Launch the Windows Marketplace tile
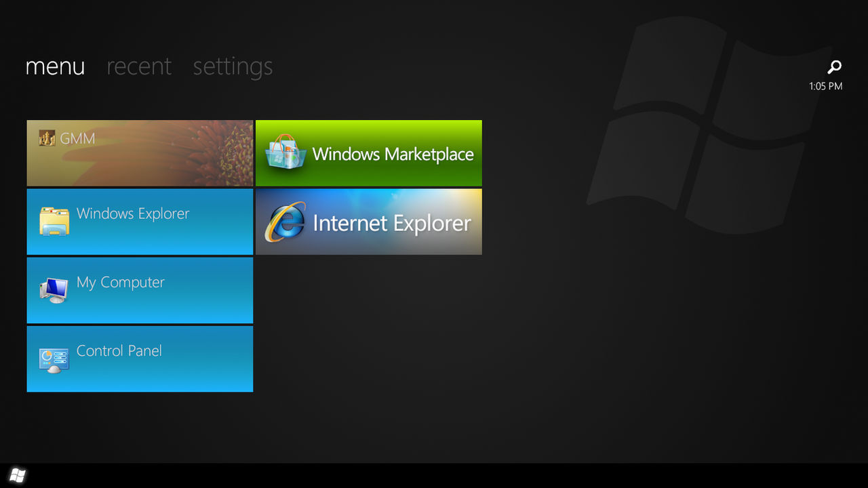Viewport: 868px width, 488px height. click(x=369, y=153)
